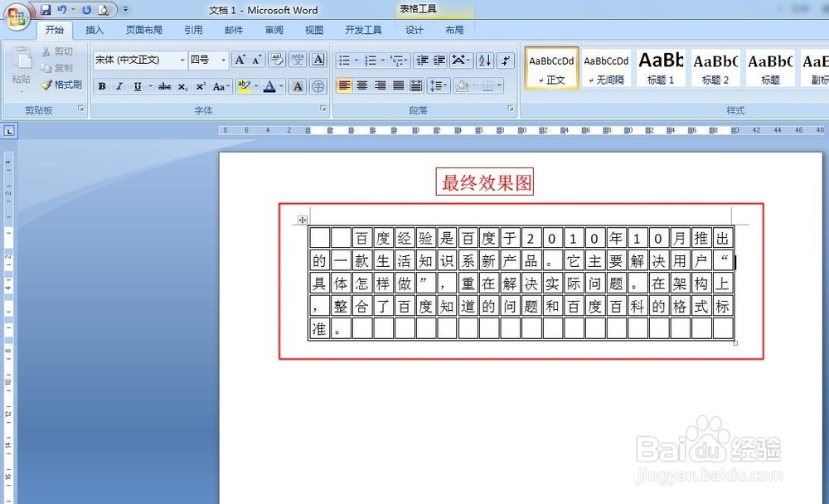Click the Shrink Font icon
Viewport: 829px width, 504px height.
coord(257,60)
